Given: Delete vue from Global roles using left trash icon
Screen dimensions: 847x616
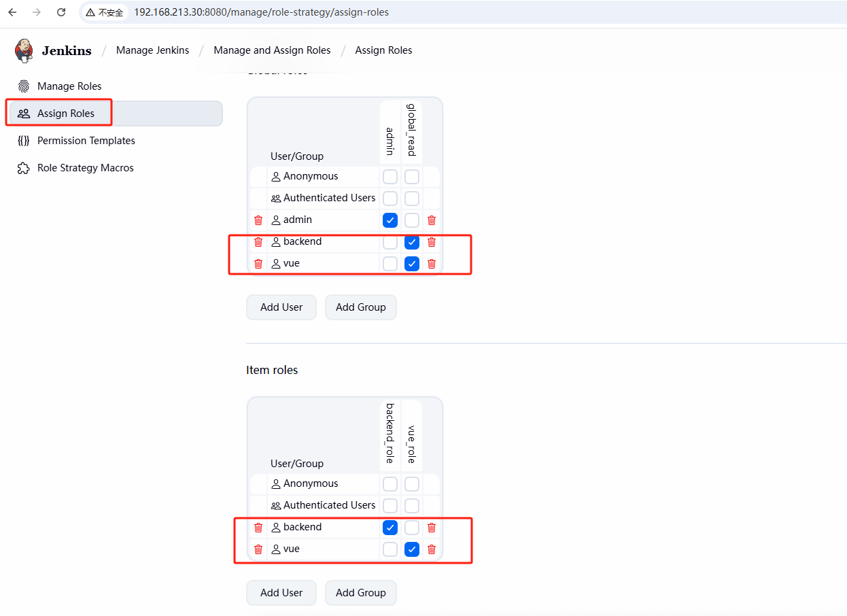Looking at the screenshot, I should [258, 264].
